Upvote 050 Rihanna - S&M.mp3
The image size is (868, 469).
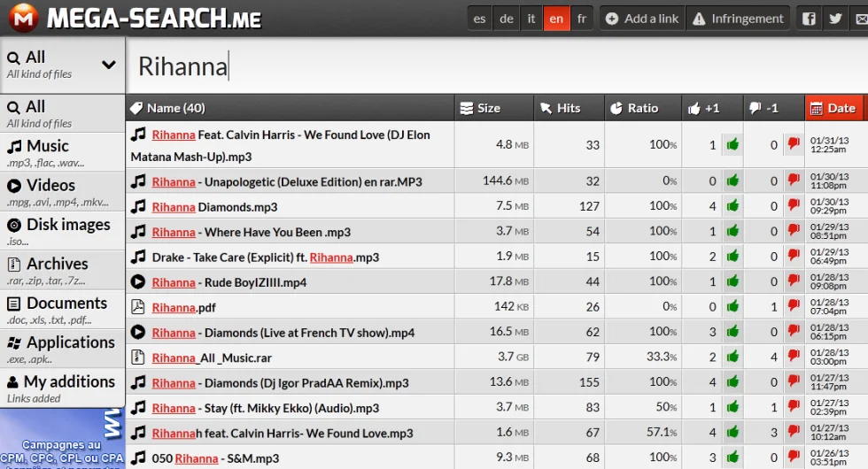coord(732,457)
